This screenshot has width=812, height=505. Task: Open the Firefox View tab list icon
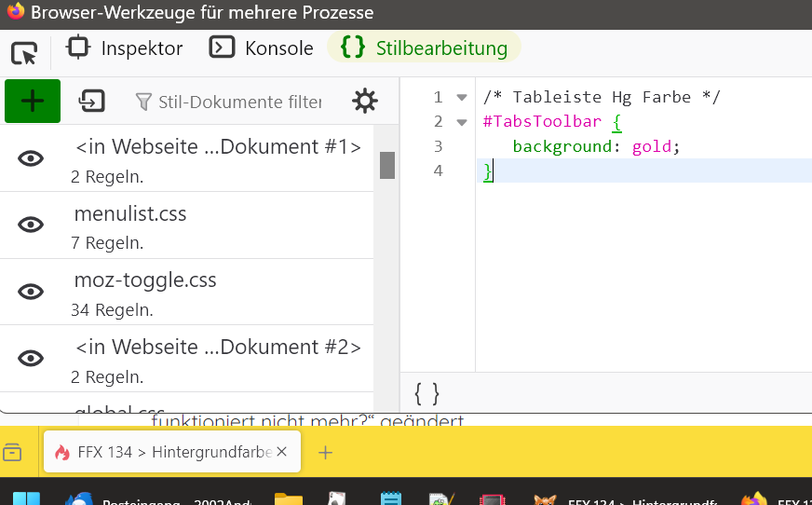13,452
